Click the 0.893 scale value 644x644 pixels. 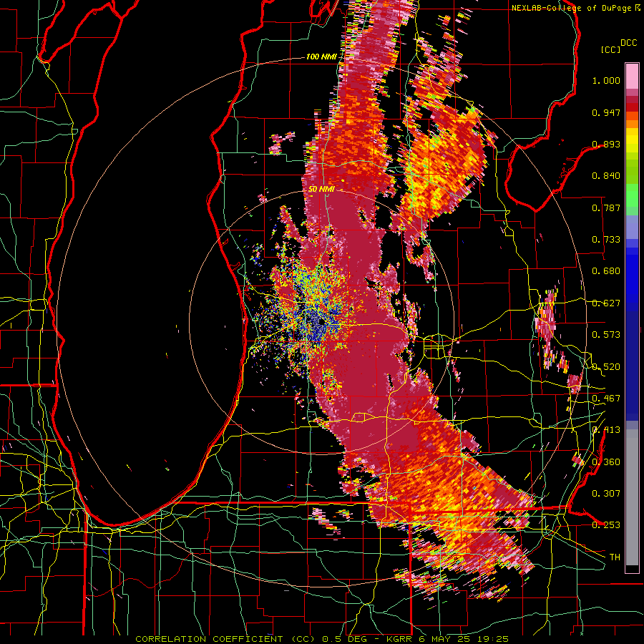tap(606, 144)
